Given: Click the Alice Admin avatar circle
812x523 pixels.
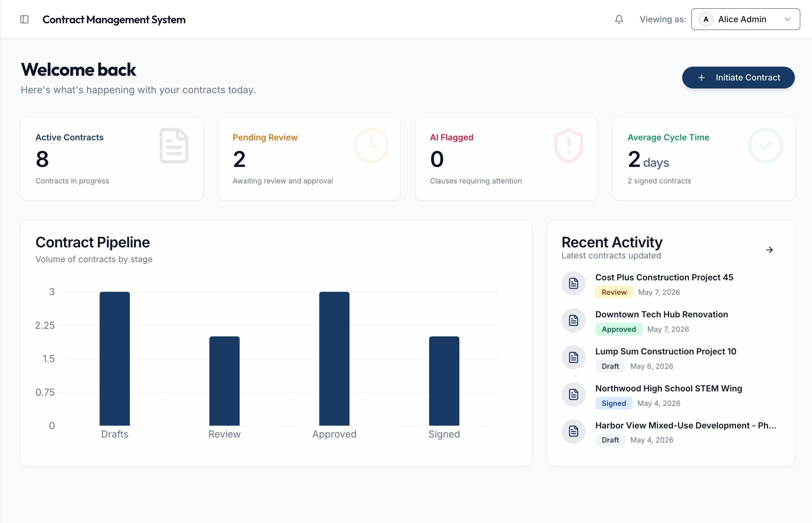Looking at the screenshot, I should (706, 20).
